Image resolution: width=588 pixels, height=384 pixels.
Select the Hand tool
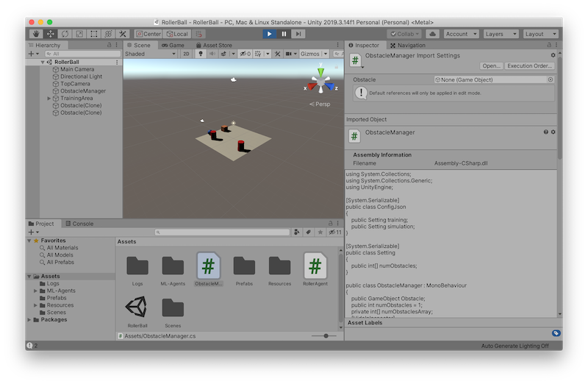click(x=36, y=34)
